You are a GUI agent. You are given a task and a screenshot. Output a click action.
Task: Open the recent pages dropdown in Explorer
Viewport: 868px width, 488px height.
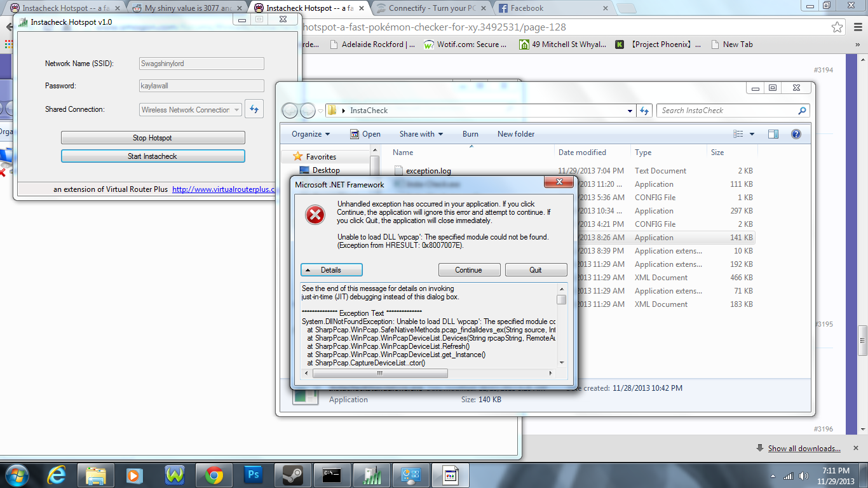tap(320, 111)
